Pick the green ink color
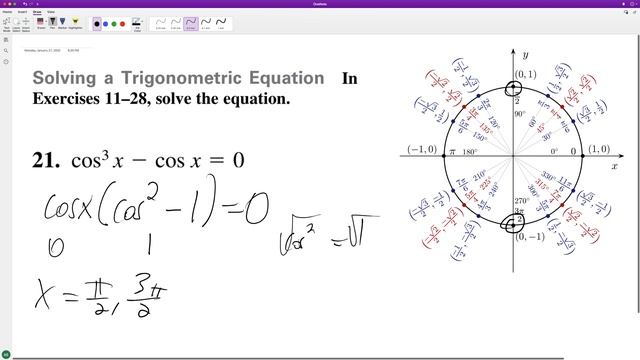 click(114, 24)
